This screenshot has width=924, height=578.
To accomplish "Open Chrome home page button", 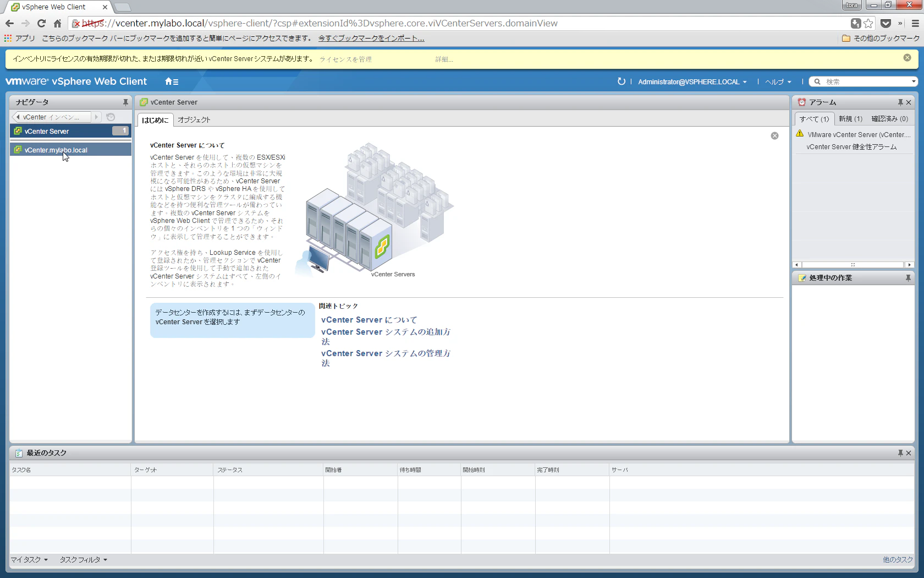I will (x=57, y=23).
